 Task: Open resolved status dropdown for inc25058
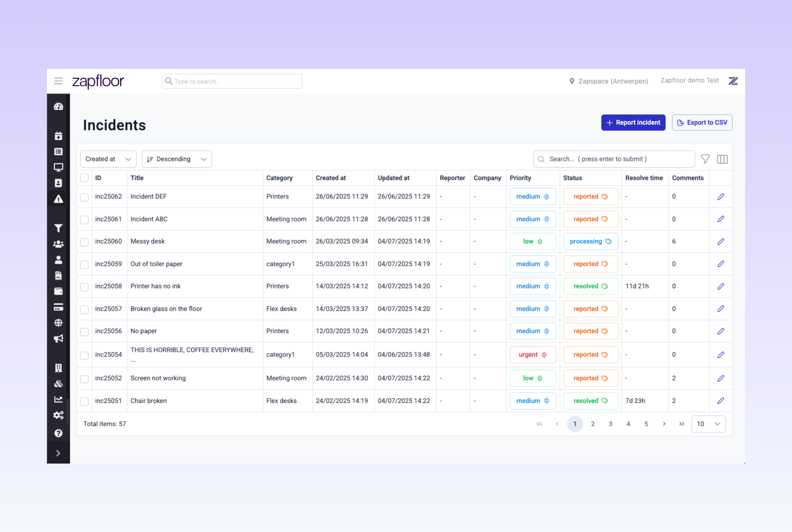pos(590,286)
